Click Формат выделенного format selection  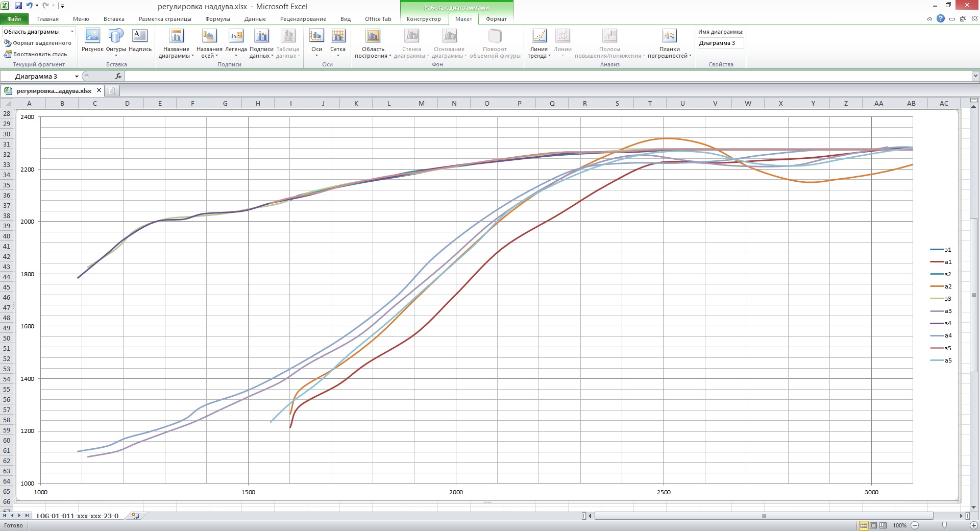click(38, 43)
